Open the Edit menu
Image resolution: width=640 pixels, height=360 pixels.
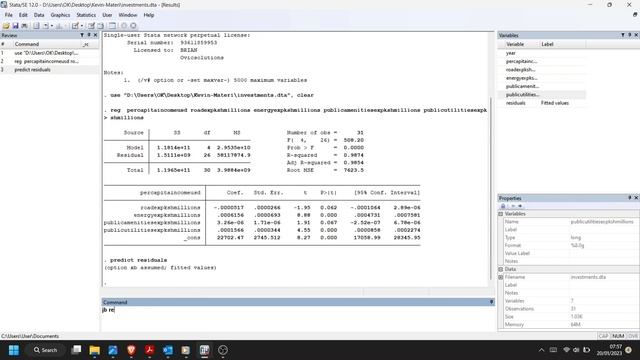pos(23,15)
